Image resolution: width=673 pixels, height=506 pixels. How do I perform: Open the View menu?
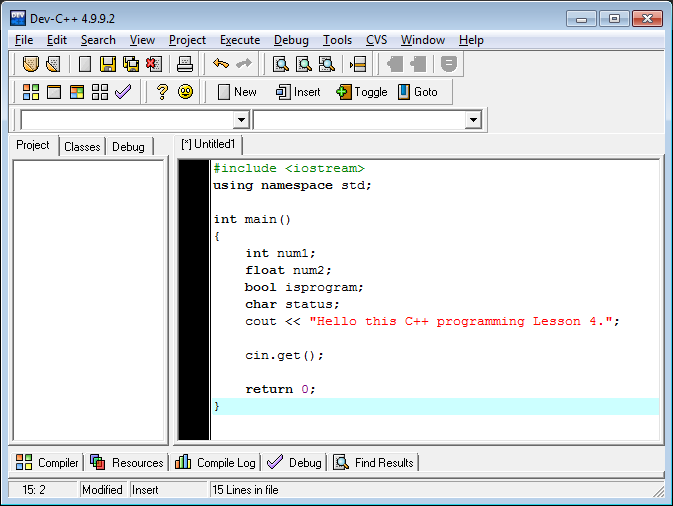[x=142, y=40]
